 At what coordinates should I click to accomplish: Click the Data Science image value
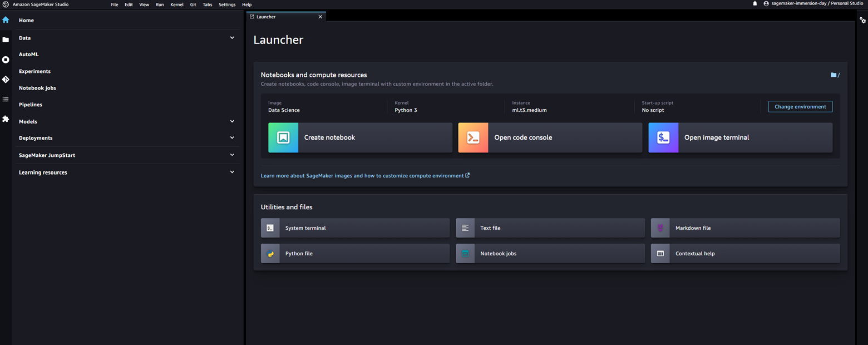coord(284,110)
